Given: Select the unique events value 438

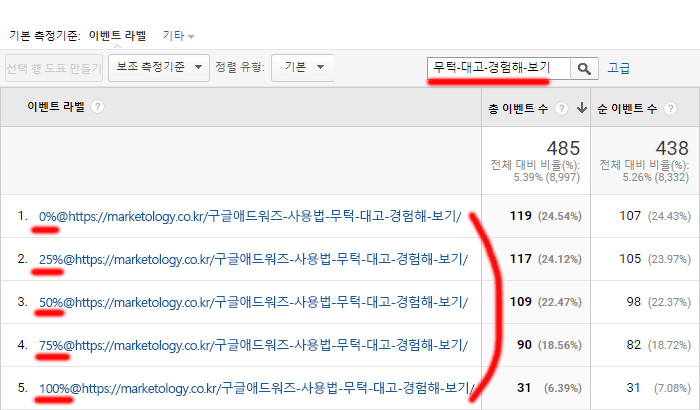Looking at the screenshot, I should coord(672,148).
